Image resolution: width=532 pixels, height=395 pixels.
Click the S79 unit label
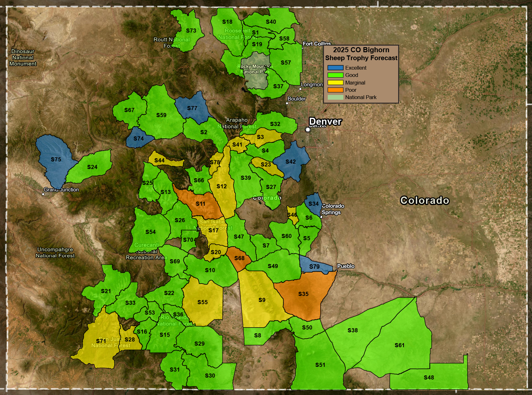click(314, 267)
